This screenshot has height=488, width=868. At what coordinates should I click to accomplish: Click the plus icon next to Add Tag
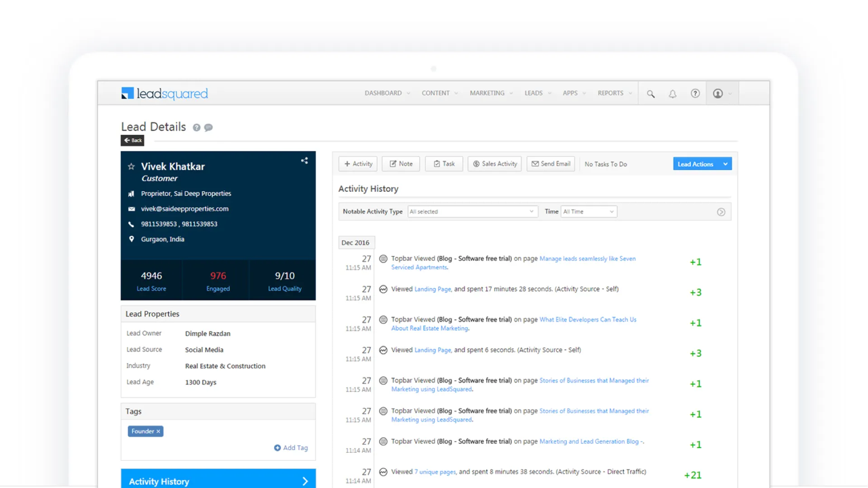[277, 448]
